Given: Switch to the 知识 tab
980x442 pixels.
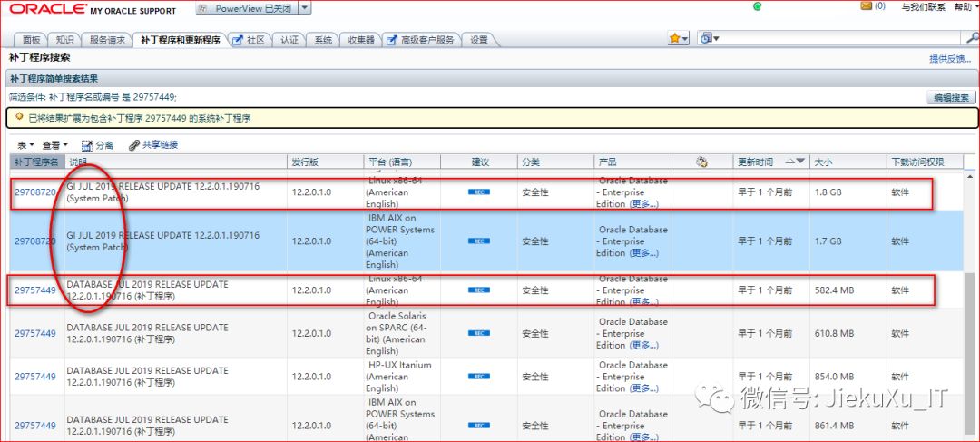Looking at the screenshot, I should tap(64, 40).
